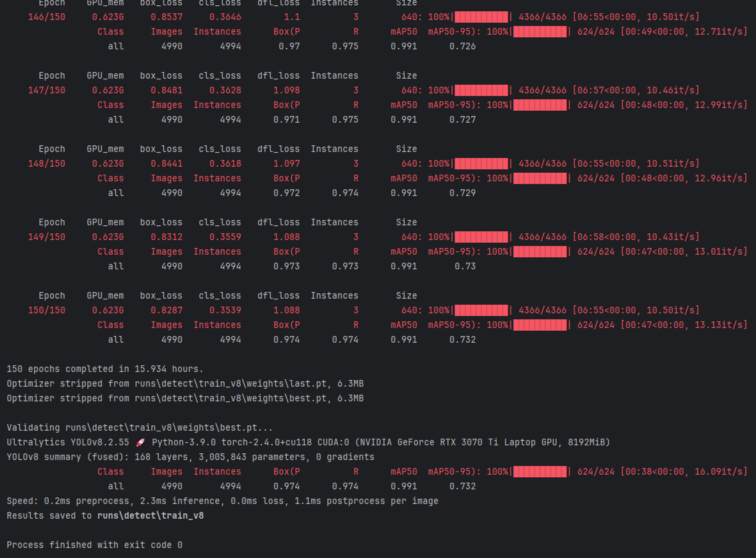Click the epoch counter 147/150
The height and width of the screenshot is (558, 756).
click(x=47, y=90)
